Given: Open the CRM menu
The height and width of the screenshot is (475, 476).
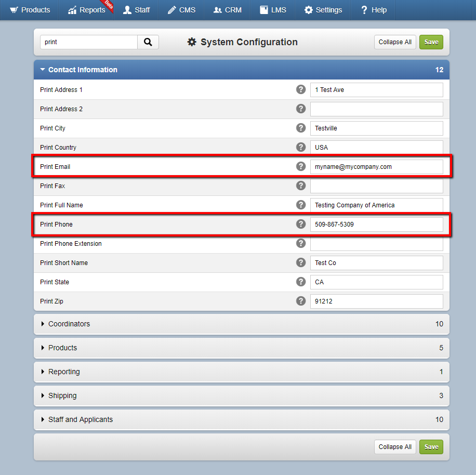Looking at the screenshot, I should coord(227,10).
